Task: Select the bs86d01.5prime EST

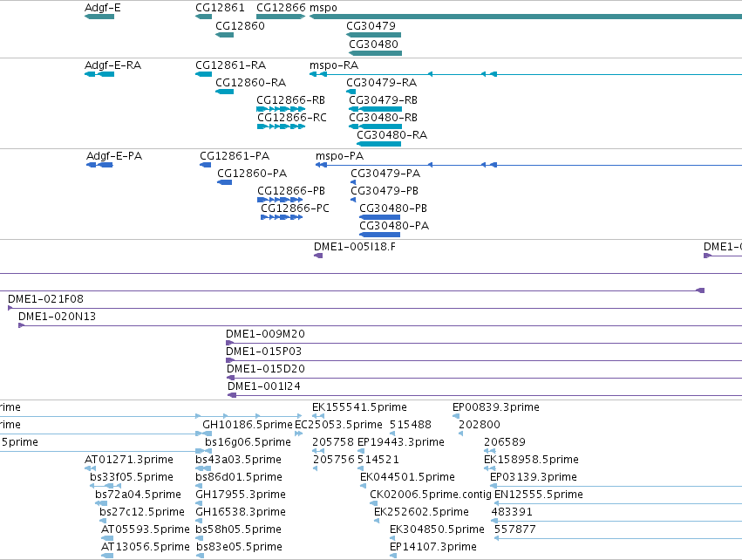Action: (199, 486)
